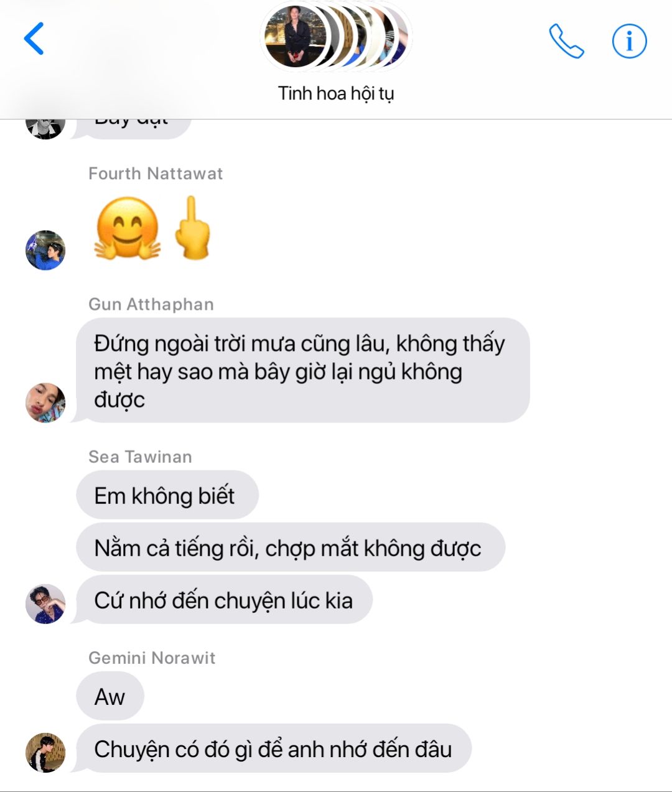Select the 'Aw' message bubble
The height and width of the screenshot is (792, 672).
110,696
